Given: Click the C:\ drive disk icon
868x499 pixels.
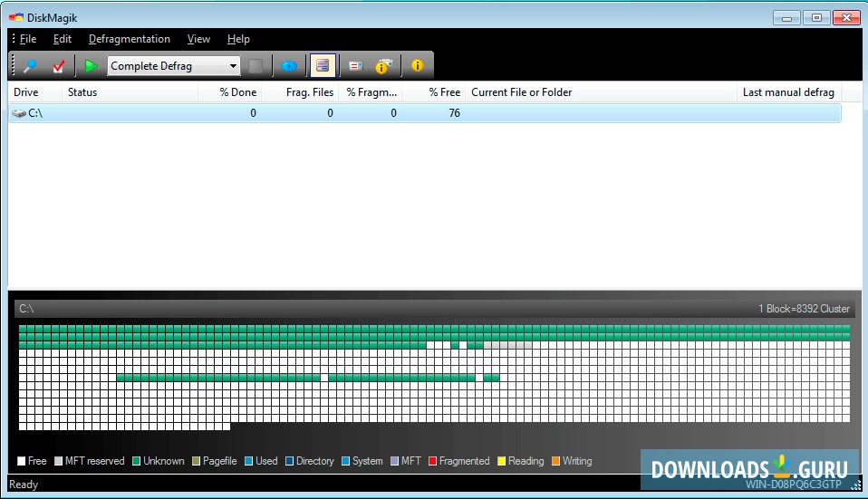Looking at the screenshot, I should click(19, 113).
